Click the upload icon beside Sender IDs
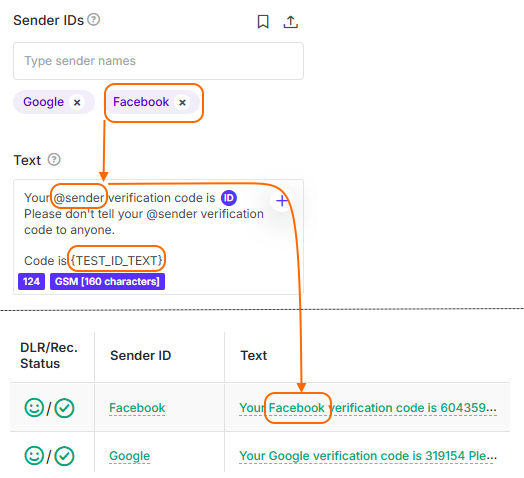The image size is (524, 478). pos(290,22)
